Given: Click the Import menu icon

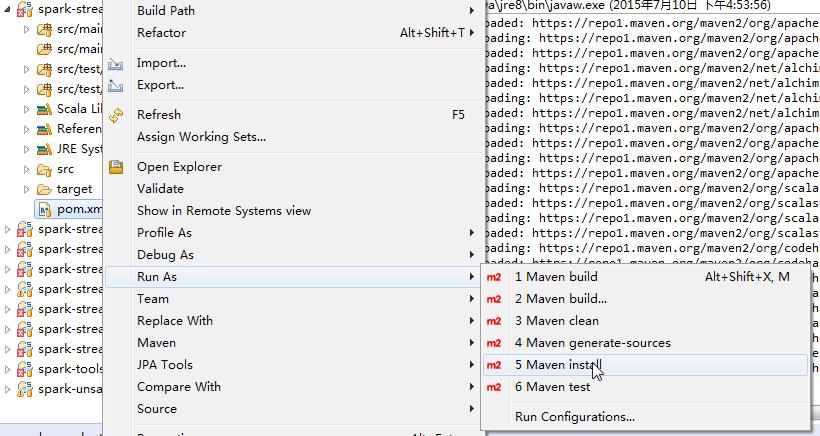Looking at the screenshot, I should 116,63.
